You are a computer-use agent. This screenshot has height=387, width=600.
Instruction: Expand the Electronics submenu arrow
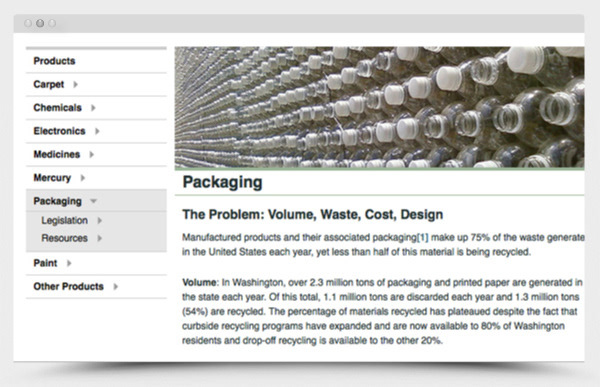click(x=97, y=131)
